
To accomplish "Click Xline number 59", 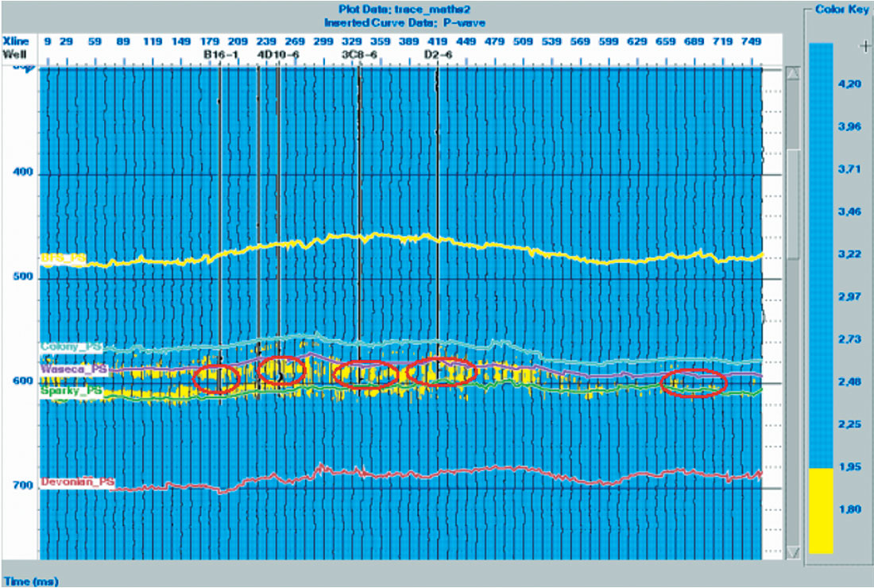I will click(x=95, y=41).
